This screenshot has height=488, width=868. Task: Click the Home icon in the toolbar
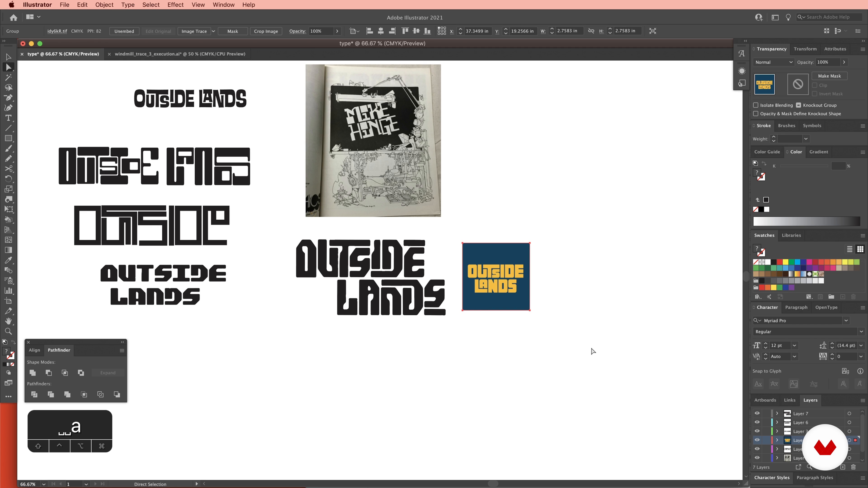[x=14, y=17]
